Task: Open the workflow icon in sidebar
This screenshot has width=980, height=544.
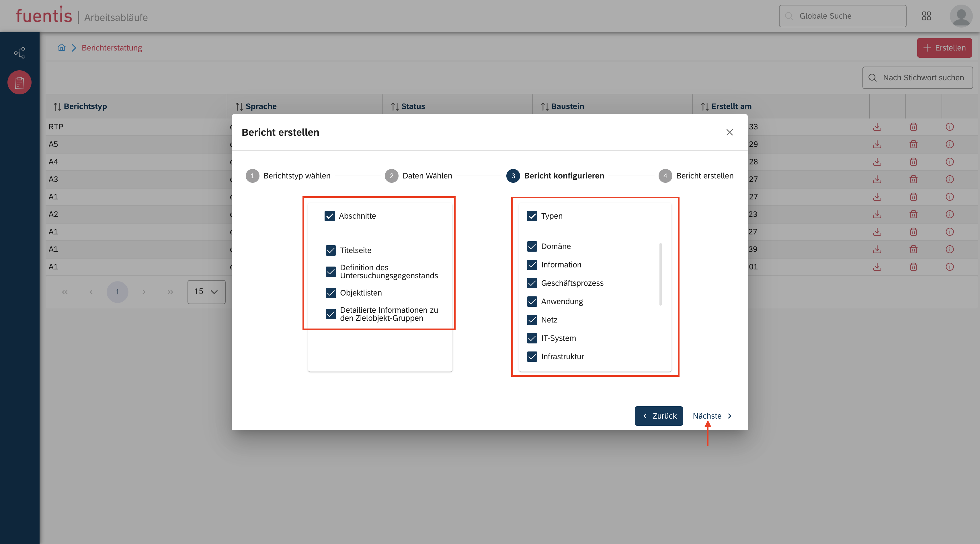Action: [x=19, y=53]
